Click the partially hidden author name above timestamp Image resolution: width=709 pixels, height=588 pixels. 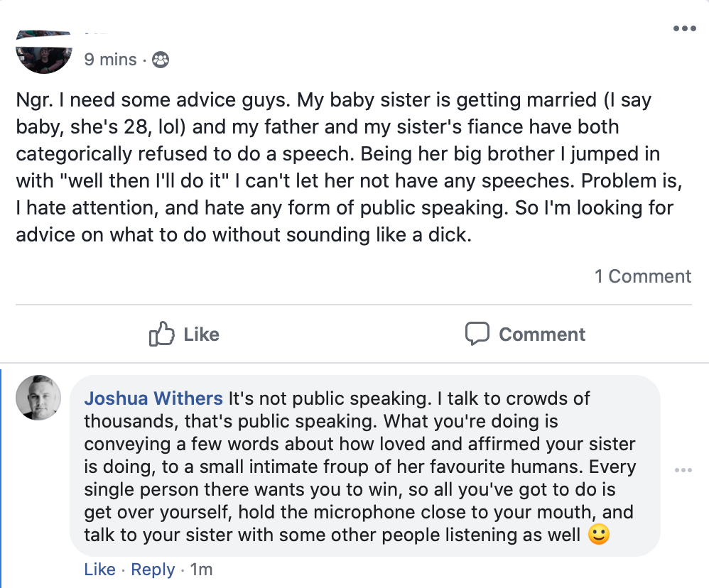[96, 33]
